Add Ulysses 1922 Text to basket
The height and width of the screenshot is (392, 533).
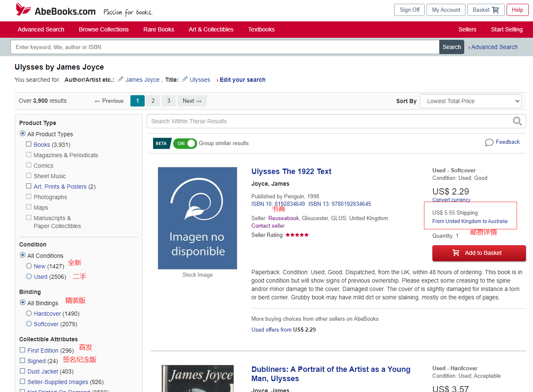[x=478, y=253]
